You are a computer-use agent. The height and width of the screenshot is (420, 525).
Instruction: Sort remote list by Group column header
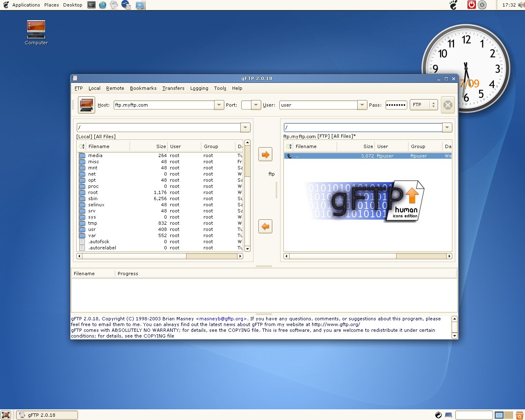[x=425, y=146]
